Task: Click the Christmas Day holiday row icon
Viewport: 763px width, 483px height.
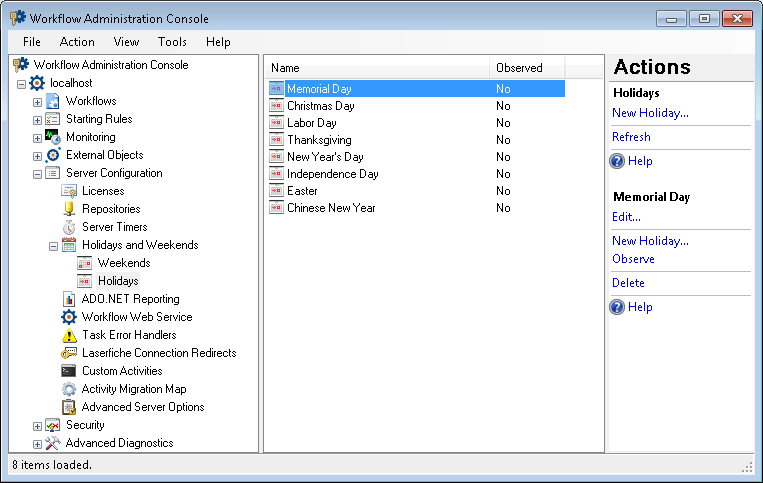Action: pyautogui.click(x=276, y=106)
